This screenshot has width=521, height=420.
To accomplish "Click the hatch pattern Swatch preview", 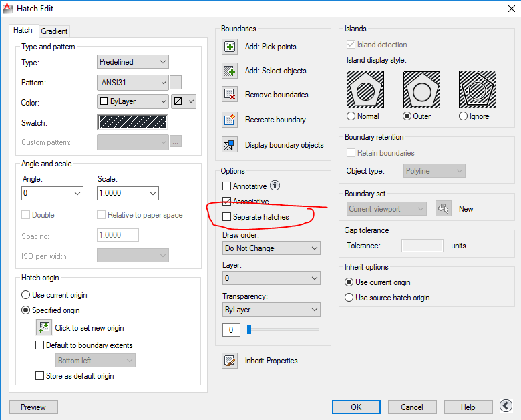I will pyautogui.click(x=132, y=122).
